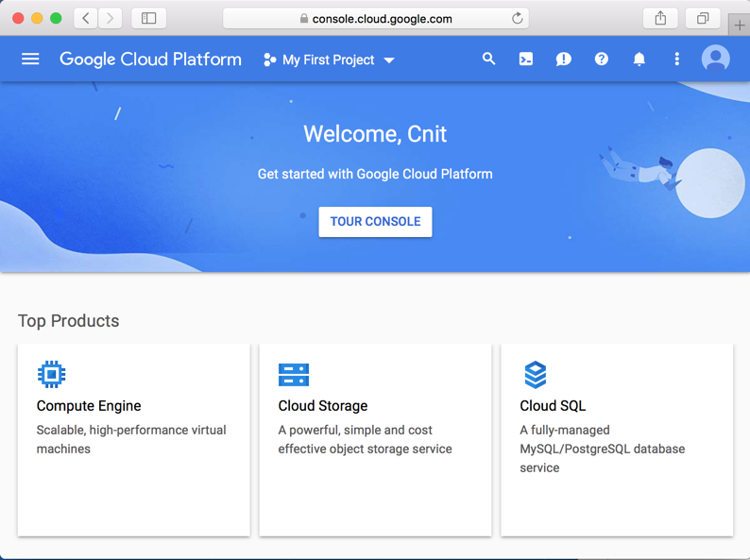
Task: Click the lock icon in address bar
Action: 304,19
